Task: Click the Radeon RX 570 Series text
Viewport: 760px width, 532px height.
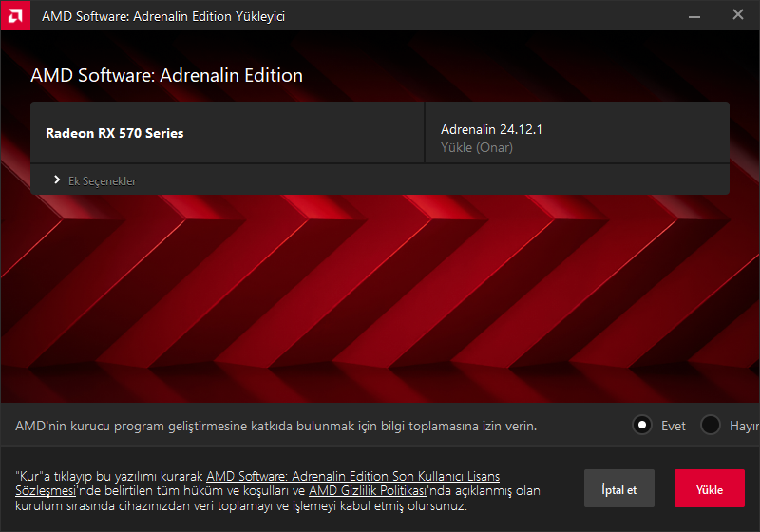Action: pos(114,133)
